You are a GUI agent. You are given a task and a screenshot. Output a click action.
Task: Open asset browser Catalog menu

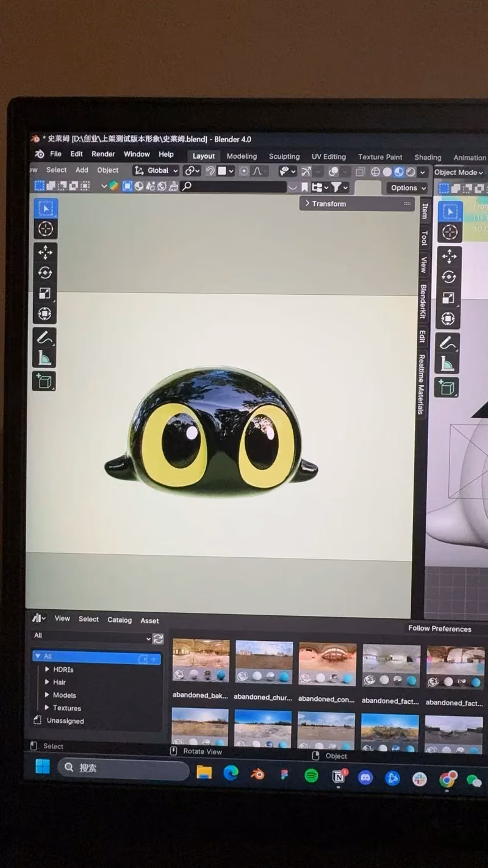coord(120,620)
